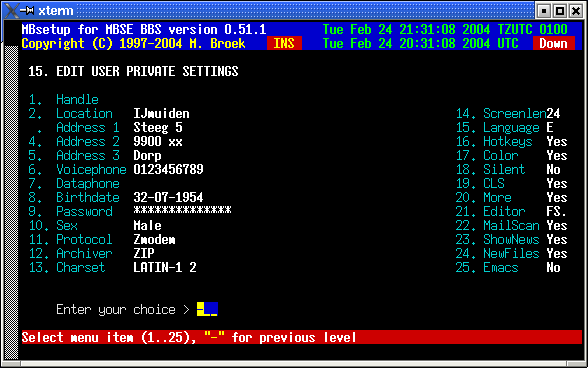588x368 pixels.
Task: Click the location value IJmuiden
Action: click(x=162, y=113)
